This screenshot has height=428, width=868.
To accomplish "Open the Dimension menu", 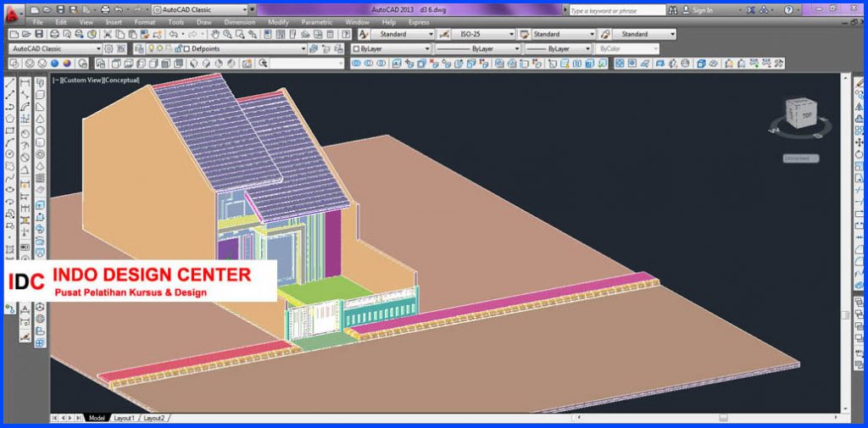I will (240, 22).
